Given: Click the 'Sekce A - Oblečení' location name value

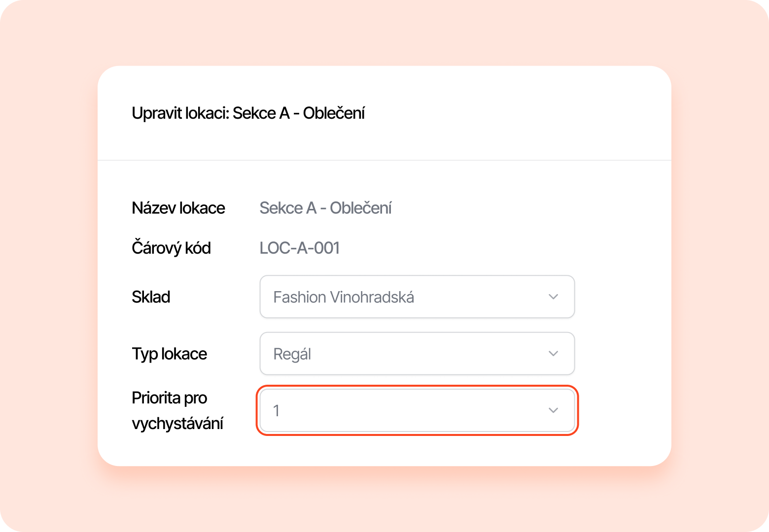Looking at the screenshot, I should coord(325,208).
